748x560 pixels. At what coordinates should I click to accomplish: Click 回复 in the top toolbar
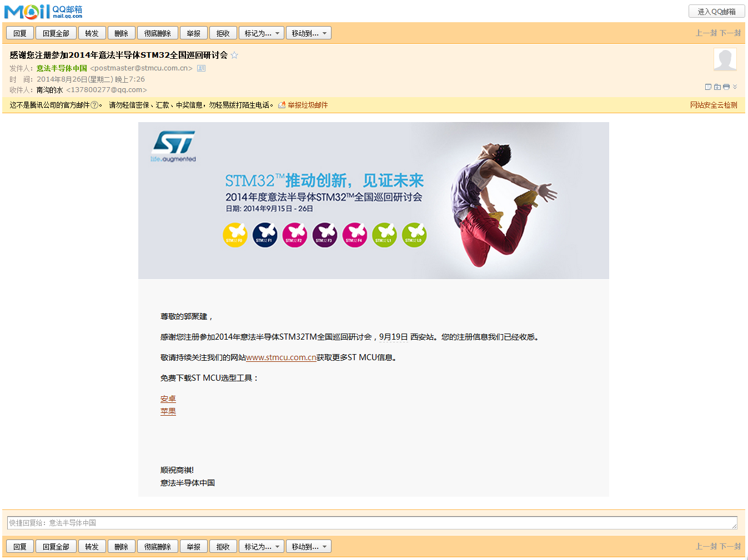(20, 33)
